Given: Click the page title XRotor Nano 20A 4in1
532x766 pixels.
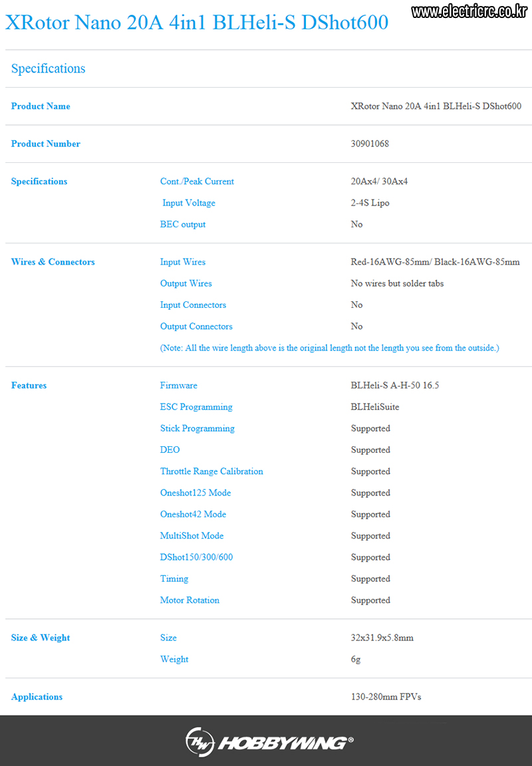Looking at the screenshot, I should coord(197,23).
